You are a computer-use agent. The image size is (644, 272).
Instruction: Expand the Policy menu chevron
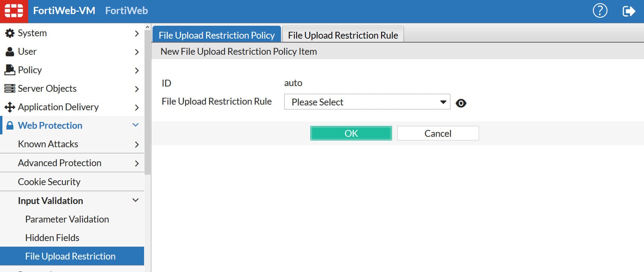click(137, 70)
